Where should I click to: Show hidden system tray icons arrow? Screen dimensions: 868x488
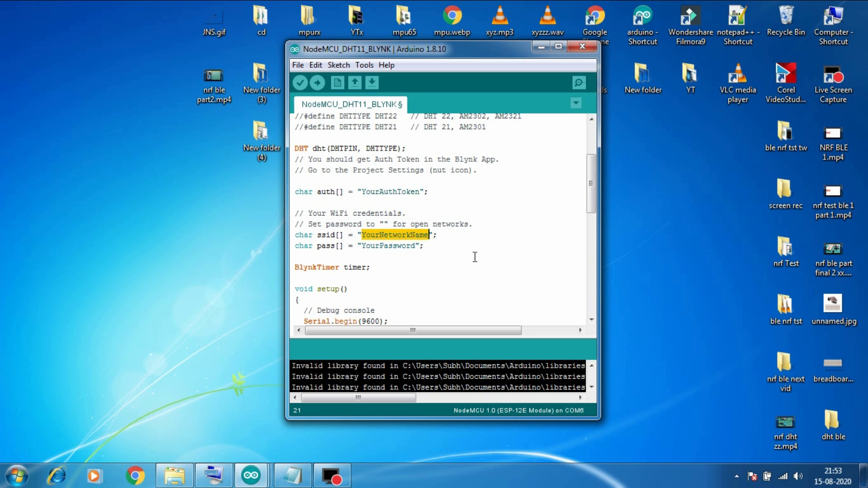click(737, 476)
